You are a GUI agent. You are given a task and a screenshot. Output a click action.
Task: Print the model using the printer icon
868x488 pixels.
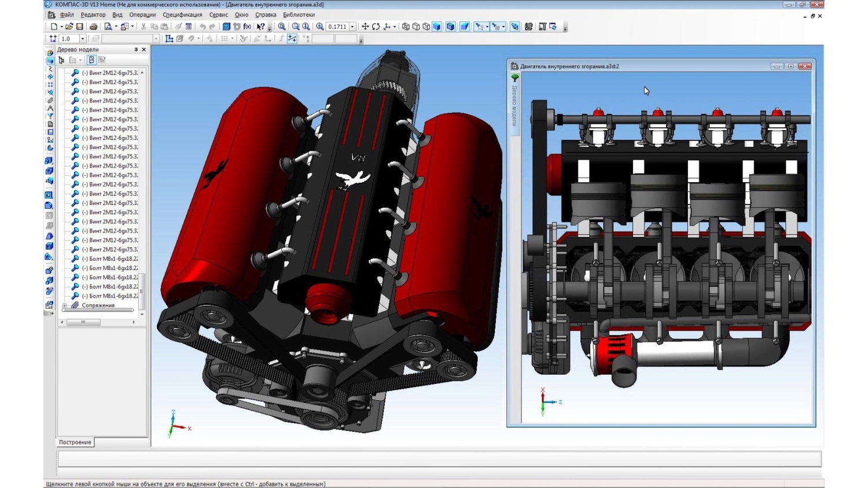point(94,27)
